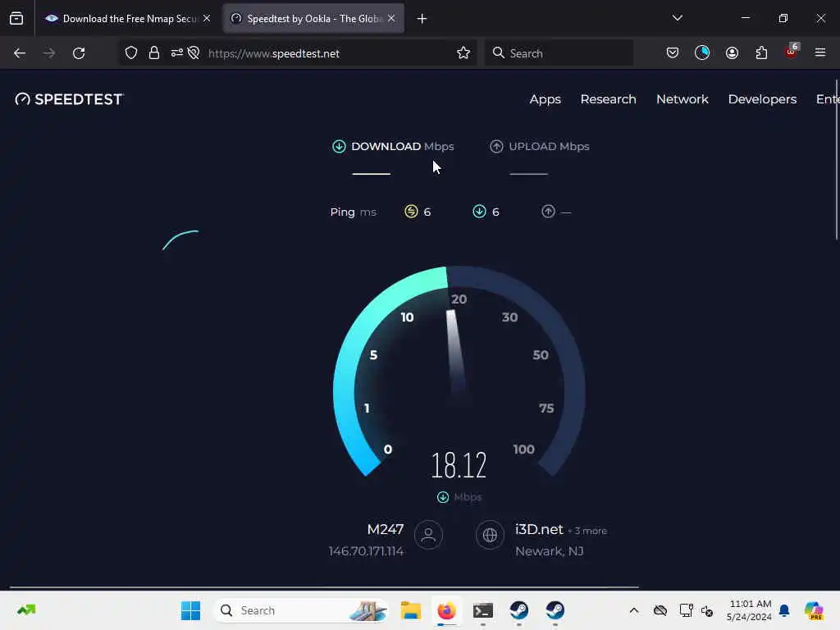The height and width of the screenshot is (630, 840).
Task: Click the Firefox taskbar icon
Action: point(447,610)
